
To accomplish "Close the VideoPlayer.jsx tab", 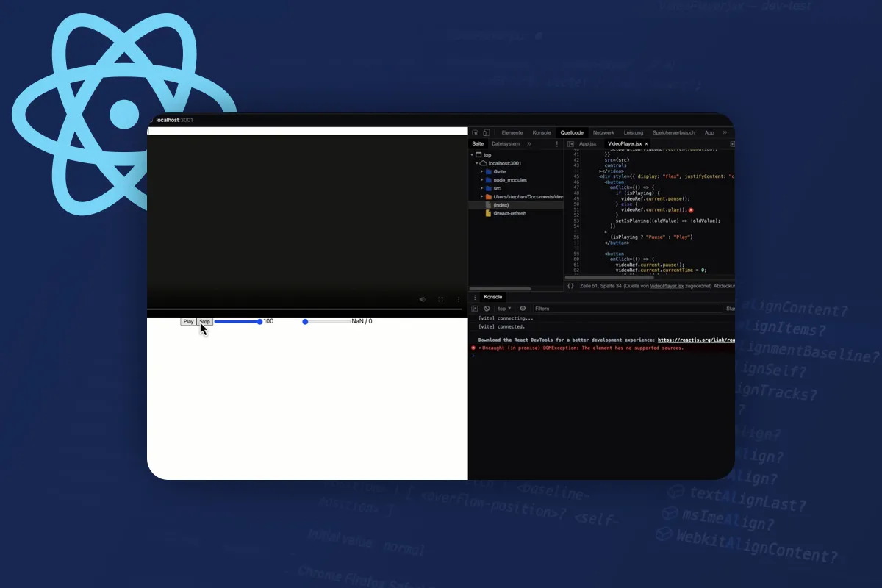I will 646,143.
